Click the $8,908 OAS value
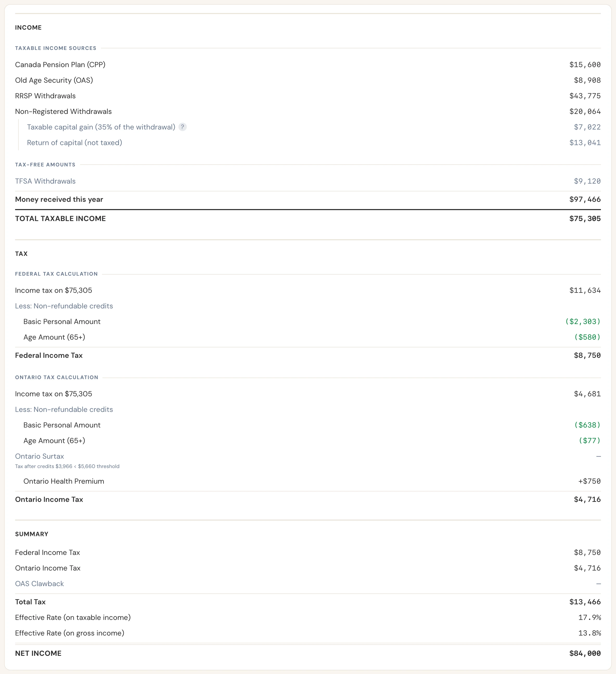616x674 pixels. (587, 80)
